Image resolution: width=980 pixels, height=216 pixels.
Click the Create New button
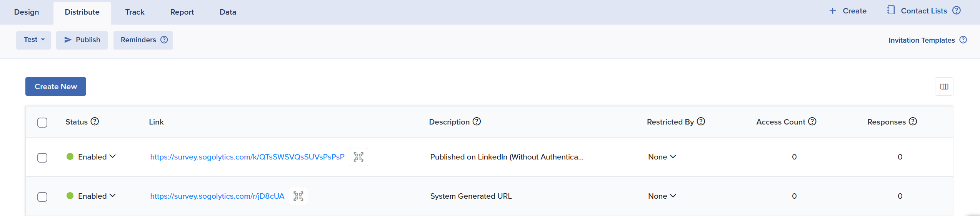[56, 86]
